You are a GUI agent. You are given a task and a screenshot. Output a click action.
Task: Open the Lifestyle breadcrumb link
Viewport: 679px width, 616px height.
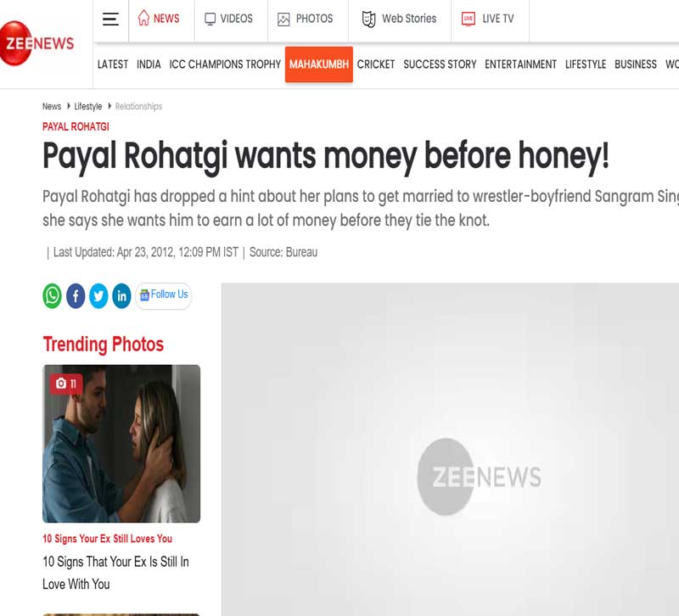coord(88,107)
